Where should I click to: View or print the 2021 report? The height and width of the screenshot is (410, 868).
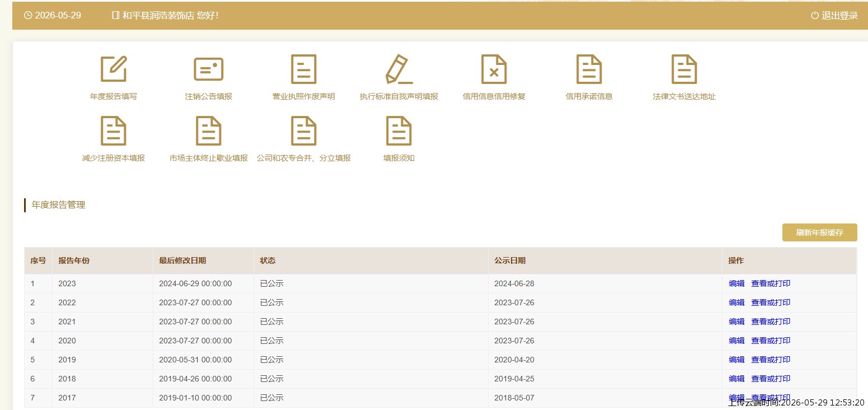[771, 322]
